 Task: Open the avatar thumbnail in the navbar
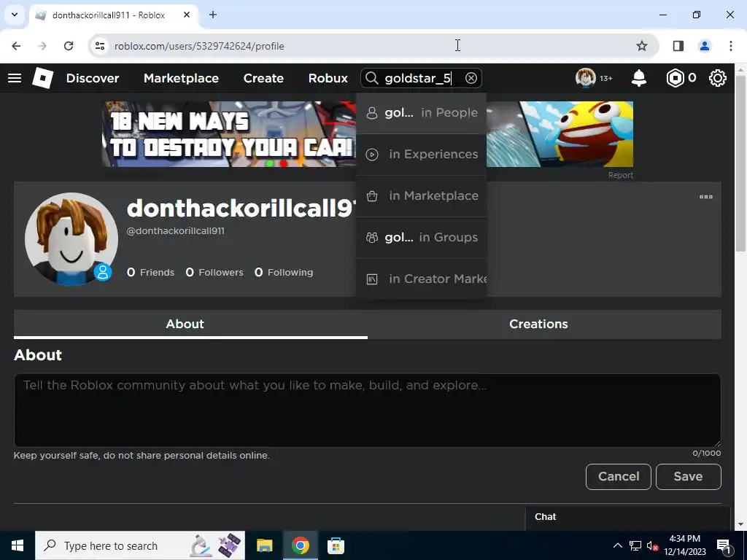[x=586, y=78]
